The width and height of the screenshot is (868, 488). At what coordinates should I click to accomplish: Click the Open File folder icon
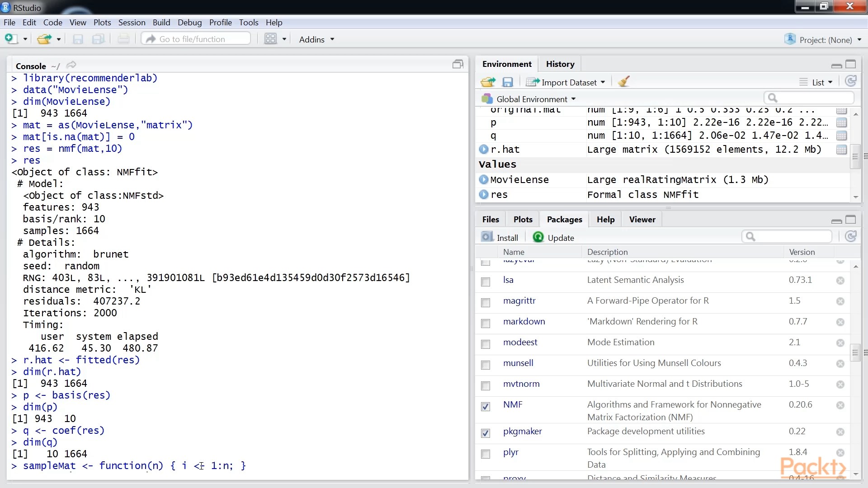click(44, 39)
